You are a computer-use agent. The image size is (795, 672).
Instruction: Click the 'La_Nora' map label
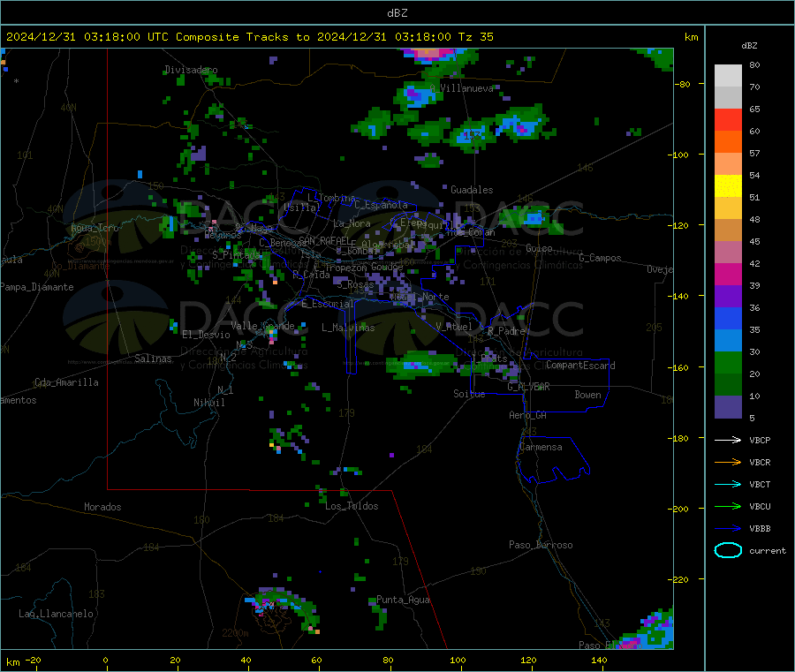pyautogui.click(x=352, y=223)
